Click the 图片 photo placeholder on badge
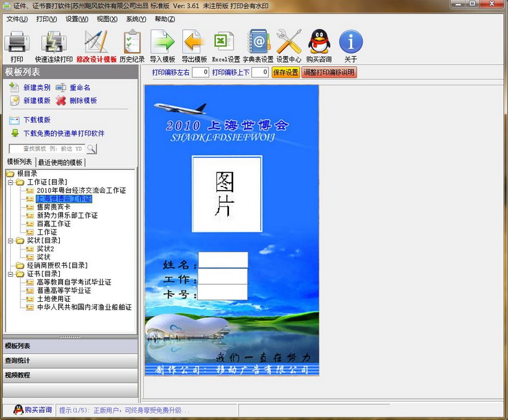 (227, 194)
